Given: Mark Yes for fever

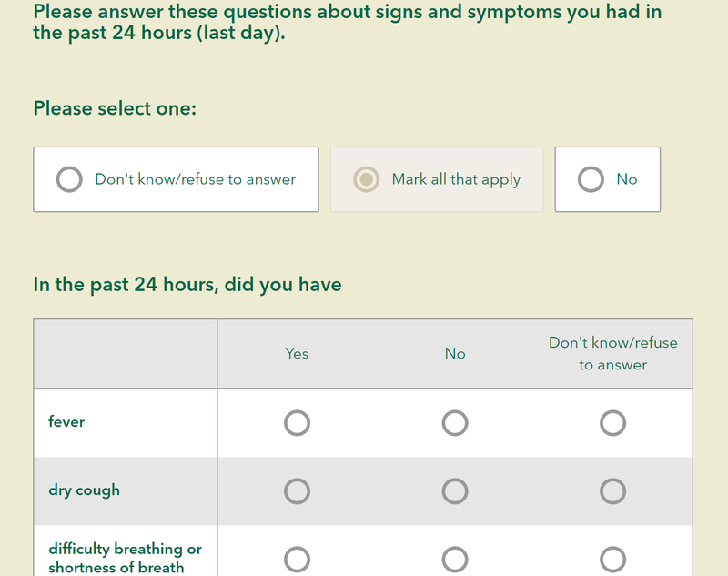Looking at the screenshot, I should tap(297, 423).
